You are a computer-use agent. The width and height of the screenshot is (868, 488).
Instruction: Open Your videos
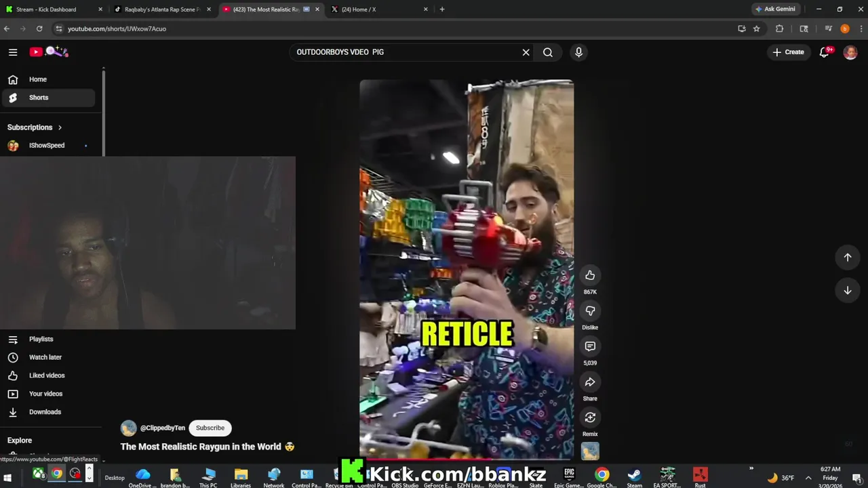tap(47, 394)
